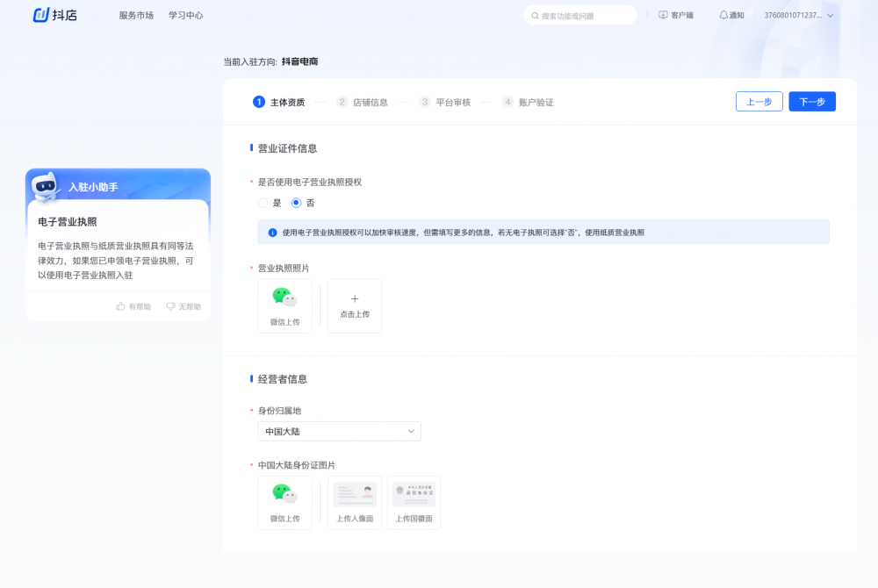Click 微信上传 icon for ID card
878x588 pixels.
pyautogui.click(x=284, y=496)
